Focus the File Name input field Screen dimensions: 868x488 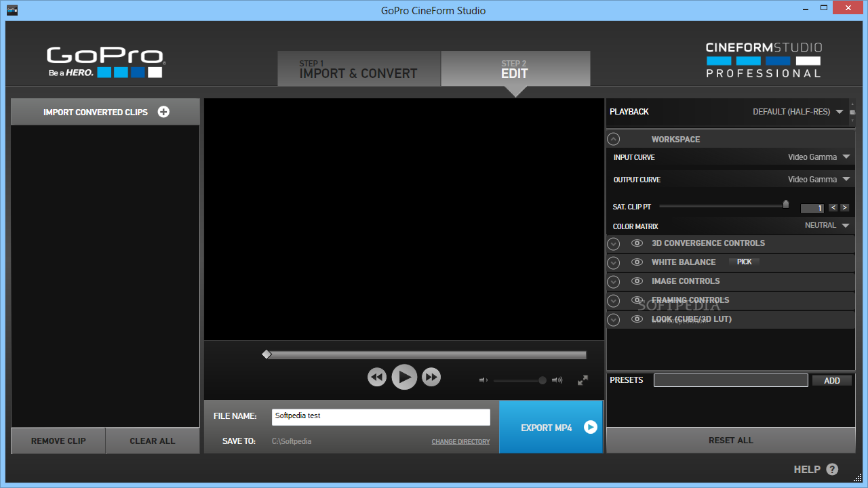(381, 417)
